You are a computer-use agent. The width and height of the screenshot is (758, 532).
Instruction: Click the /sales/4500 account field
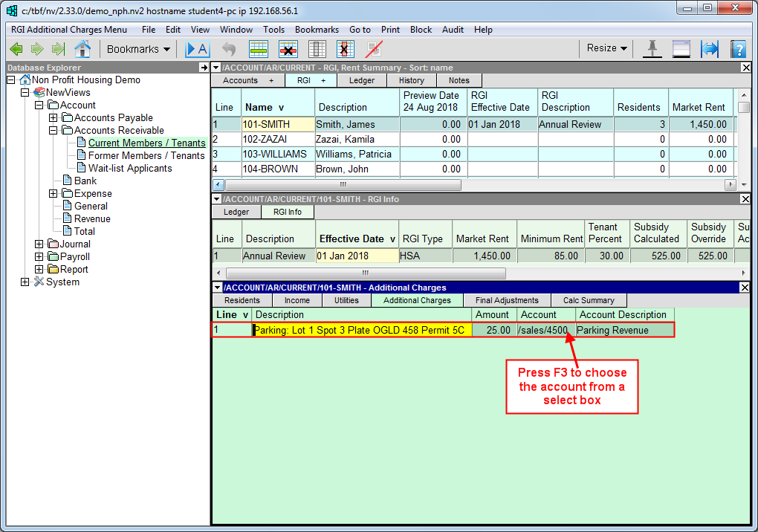(543, 331)
